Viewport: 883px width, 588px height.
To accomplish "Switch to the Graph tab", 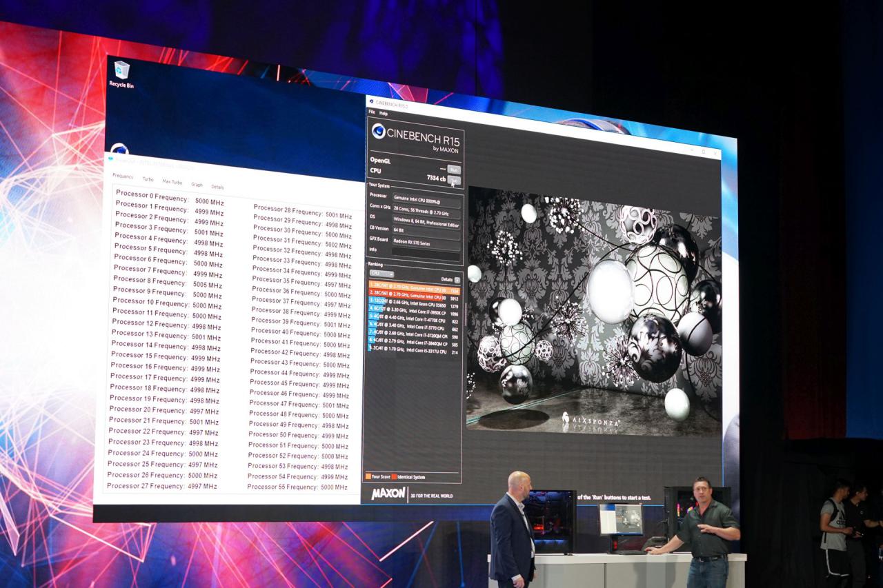I will coord(197,185).
